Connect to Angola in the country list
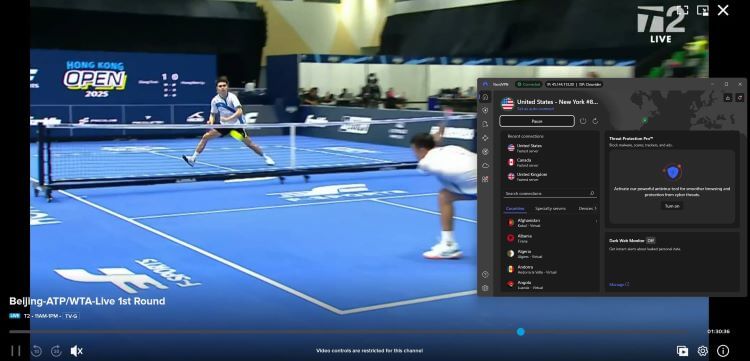This screenshot has width=750, height=361. (550, 284)
